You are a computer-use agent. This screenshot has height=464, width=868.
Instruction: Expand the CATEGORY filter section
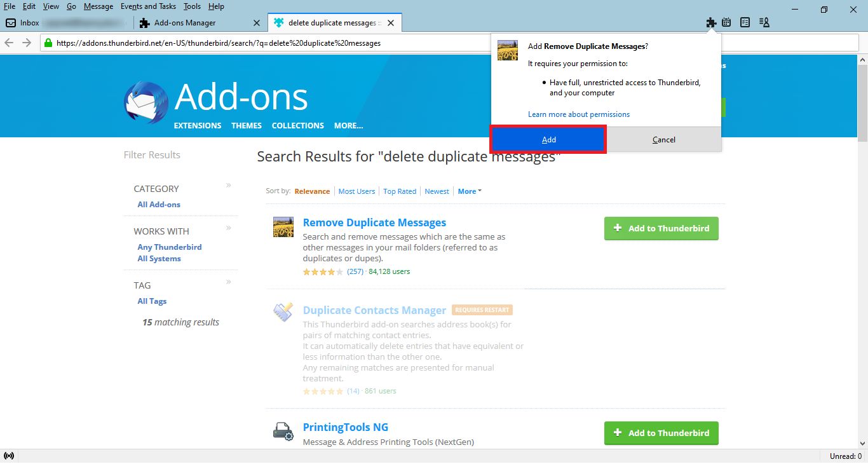229,186
